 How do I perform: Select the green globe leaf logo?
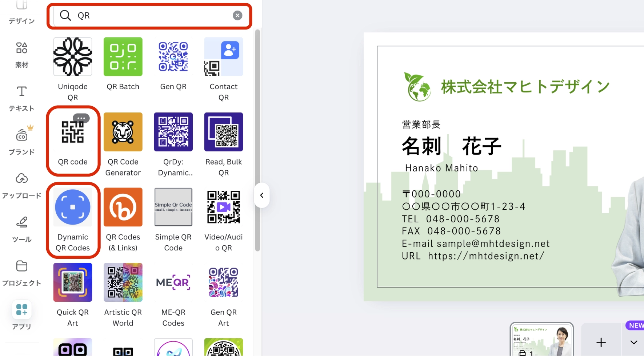click(417, 87)
